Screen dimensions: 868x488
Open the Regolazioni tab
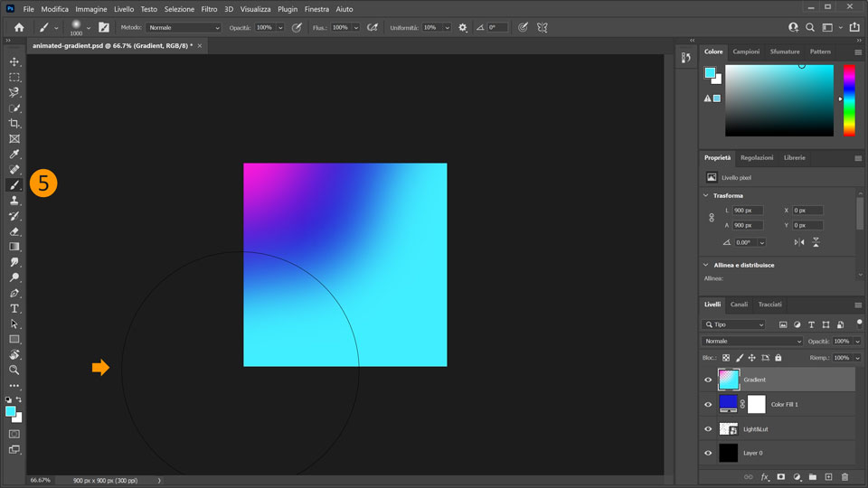tap(757, 157)
